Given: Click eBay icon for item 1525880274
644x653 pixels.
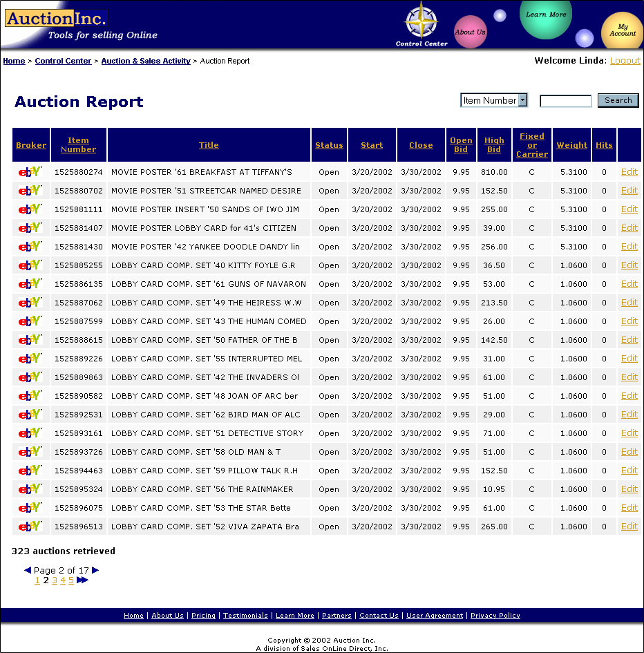Looking at the screenshot, I should (x=30, y=171).
